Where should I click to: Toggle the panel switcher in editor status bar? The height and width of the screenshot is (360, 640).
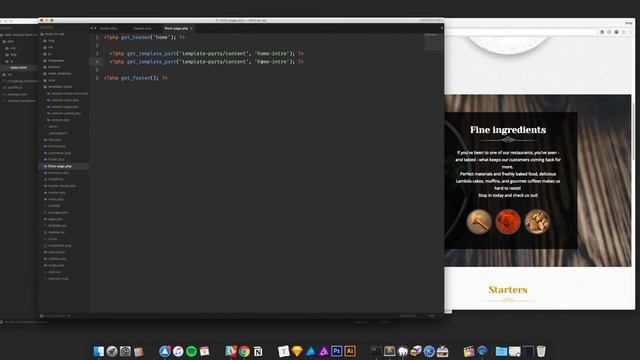42,316
